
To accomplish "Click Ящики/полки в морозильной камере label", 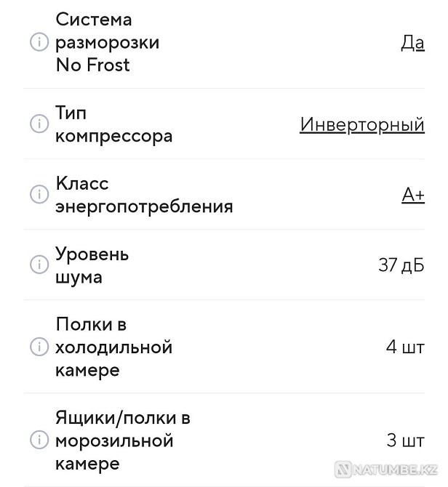I will pos(122,440).
